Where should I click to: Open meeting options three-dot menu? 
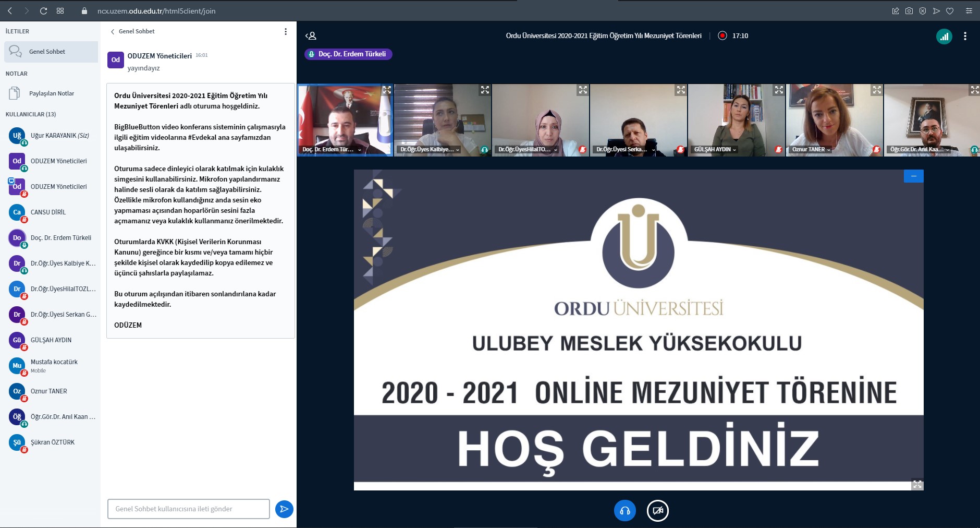[965, 36]
